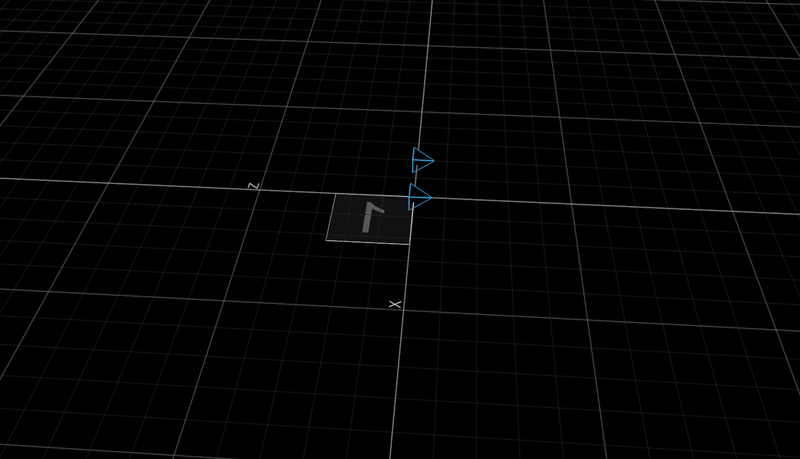Click the Z axis label

point(254,186)
